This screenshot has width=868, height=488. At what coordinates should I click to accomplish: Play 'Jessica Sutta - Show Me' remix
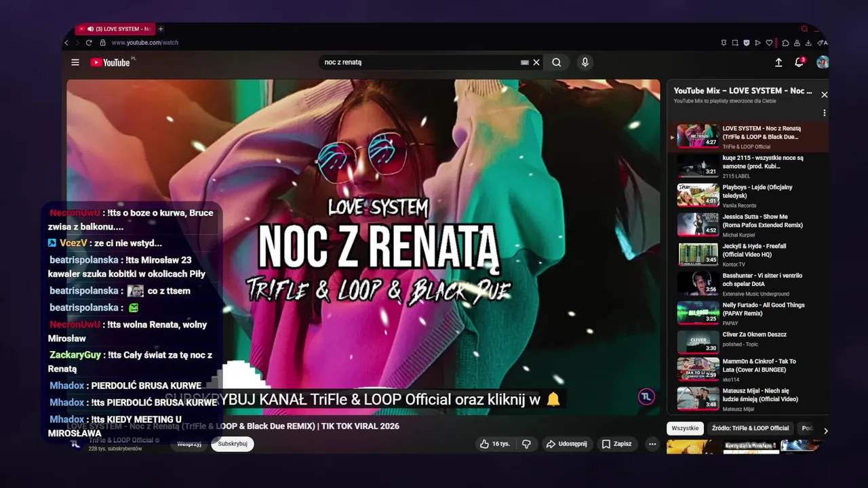(748, 225)
